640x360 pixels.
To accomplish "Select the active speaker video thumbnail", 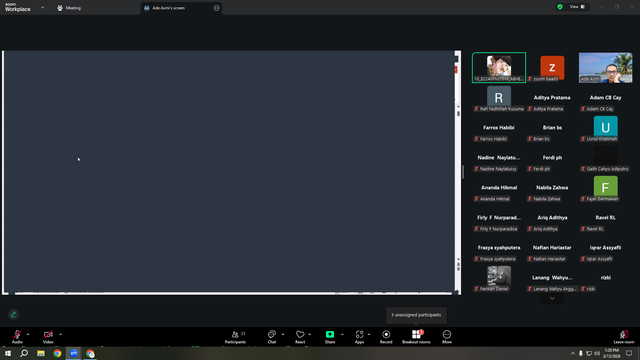I will point(499,67).
